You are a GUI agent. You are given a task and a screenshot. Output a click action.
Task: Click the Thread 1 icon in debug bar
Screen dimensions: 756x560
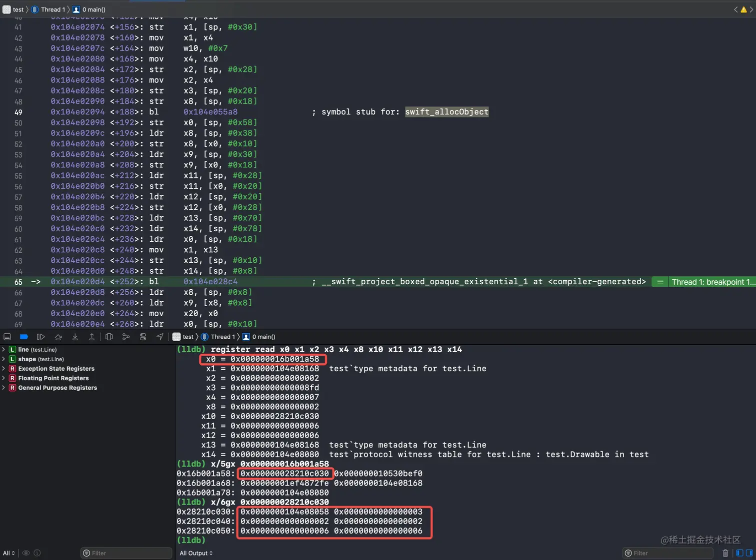point(204,337)
